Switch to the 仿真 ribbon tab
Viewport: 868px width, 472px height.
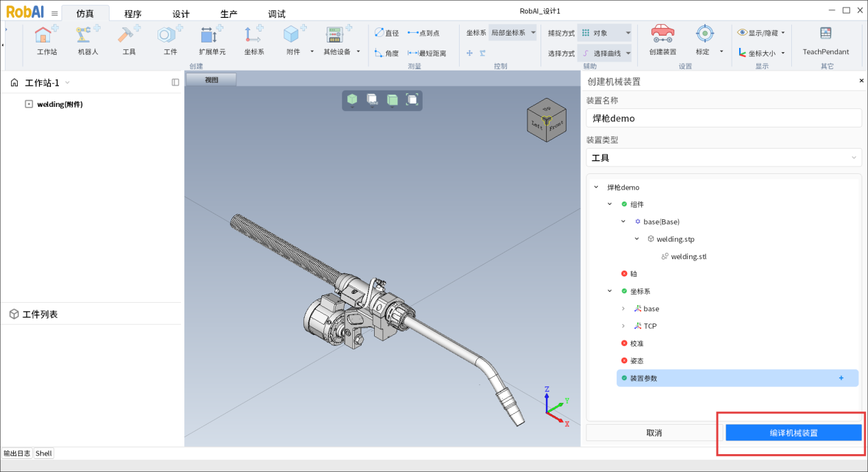click(85, 13)
